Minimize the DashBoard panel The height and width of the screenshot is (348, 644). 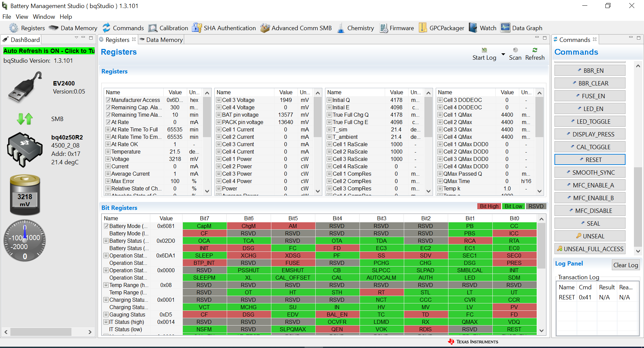tap(84, 38)
